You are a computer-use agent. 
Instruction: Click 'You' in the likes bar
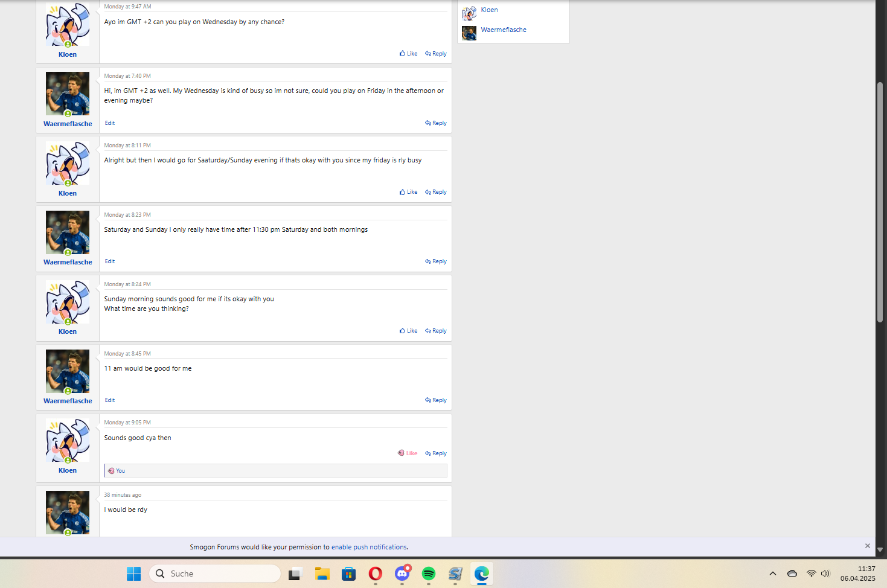point(121,471)
